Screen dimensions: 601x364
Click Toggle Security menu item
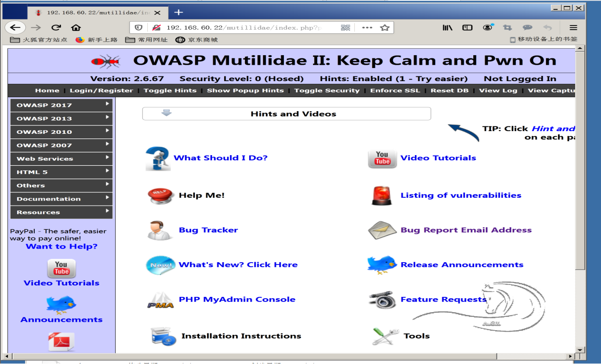point(327,91)
